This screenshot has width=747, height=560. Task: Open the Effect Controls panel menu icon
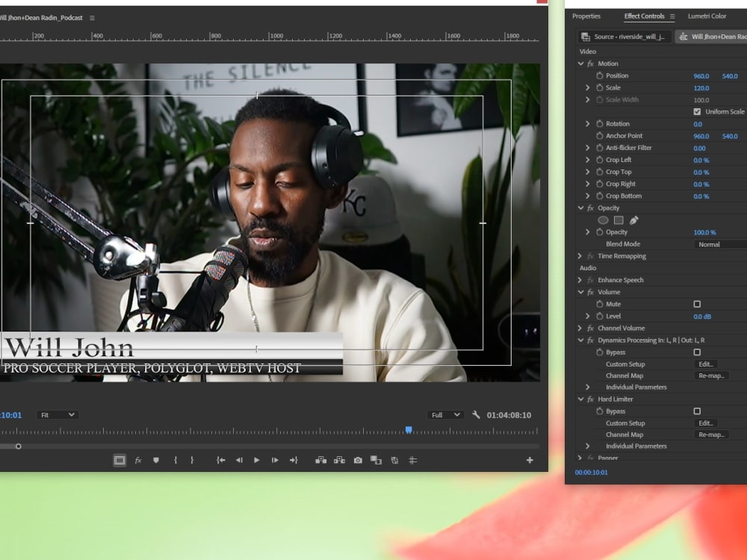pyautogui.click(x=672, y=16)
